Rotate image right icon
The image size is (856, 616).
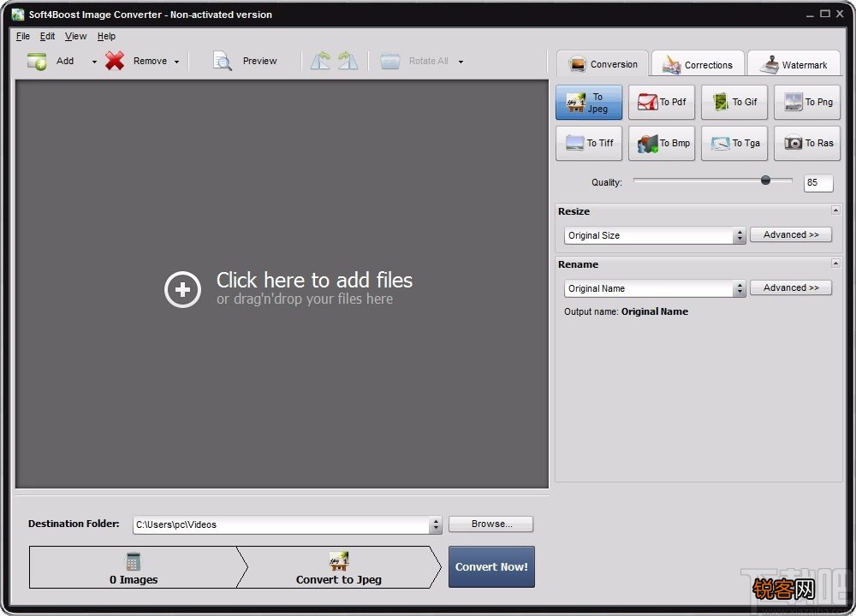coord(348,61)
